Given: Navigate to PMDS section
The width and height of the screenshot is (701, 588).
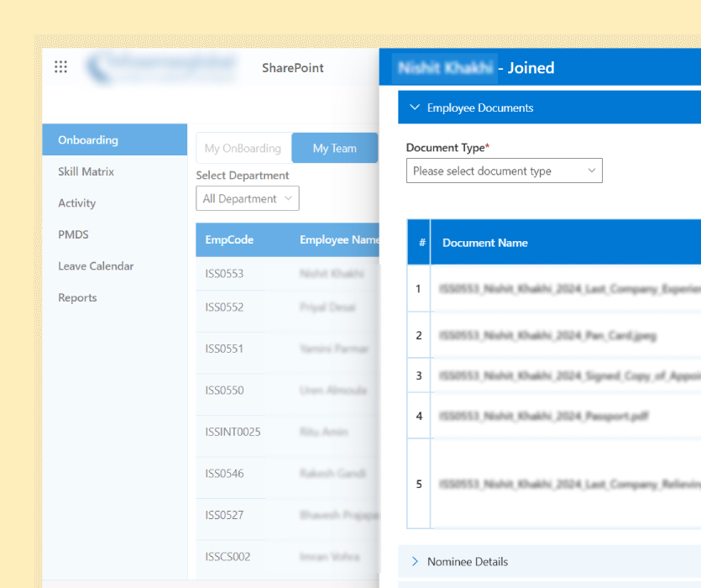Looking at the screenshot, I should 73,234.
